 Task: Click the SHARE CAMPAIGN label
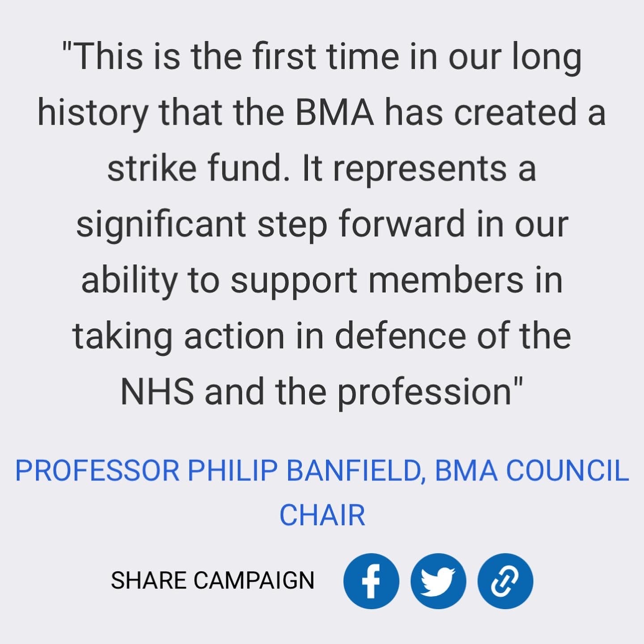click(212, 580)
